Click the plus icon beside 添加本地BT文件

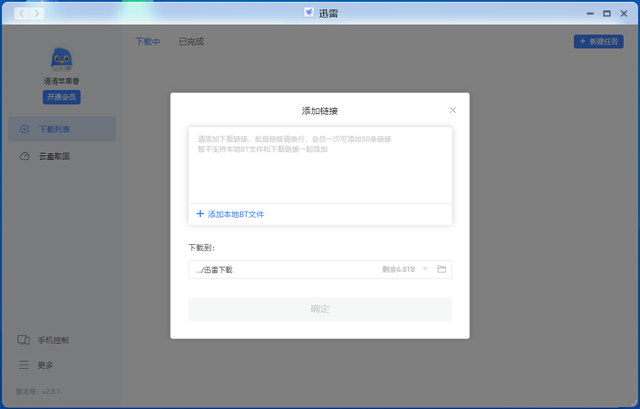coord(200,214)
